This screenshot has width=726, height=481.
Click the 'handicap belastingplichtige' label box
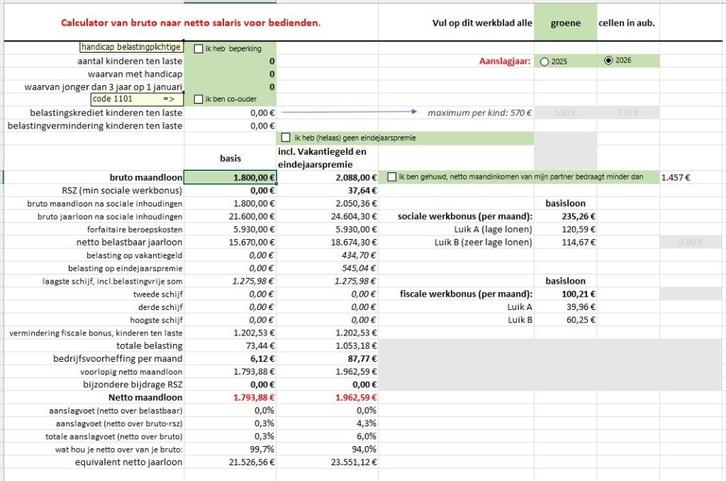click(131, 47)
